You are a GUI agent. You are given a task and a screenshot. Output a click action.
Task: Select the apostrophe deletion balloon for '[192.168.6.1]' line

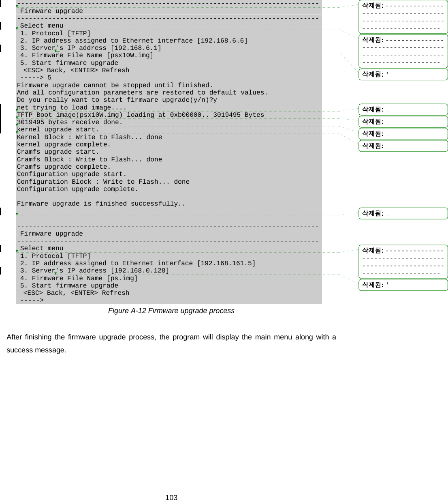[x=403, y=75]
